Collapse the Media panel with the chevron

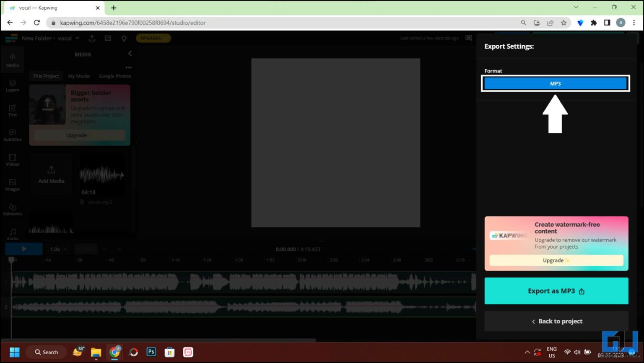pos(130,53)
